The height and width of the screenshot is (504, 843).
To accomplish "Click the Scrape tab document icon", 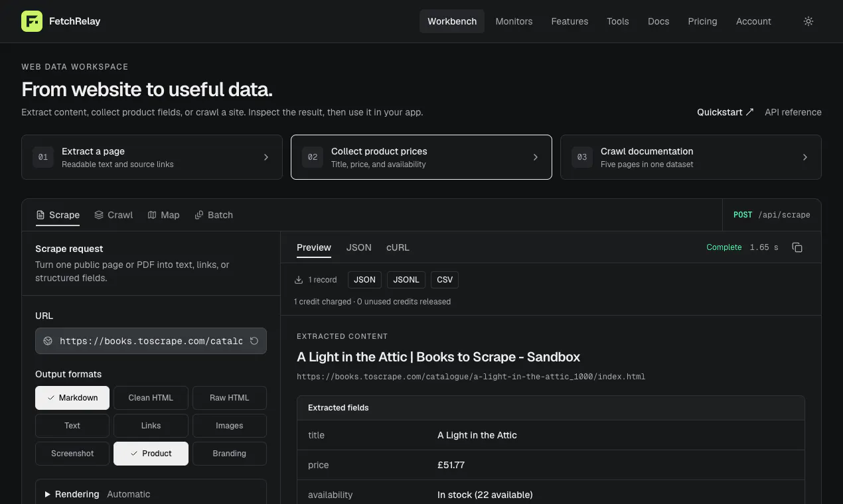I will 40,215.
